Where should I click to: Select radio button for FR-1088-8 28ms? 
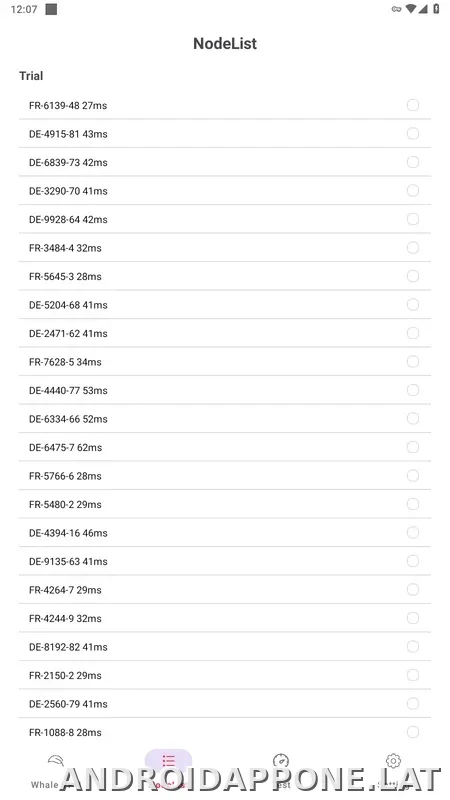(413, 732)
